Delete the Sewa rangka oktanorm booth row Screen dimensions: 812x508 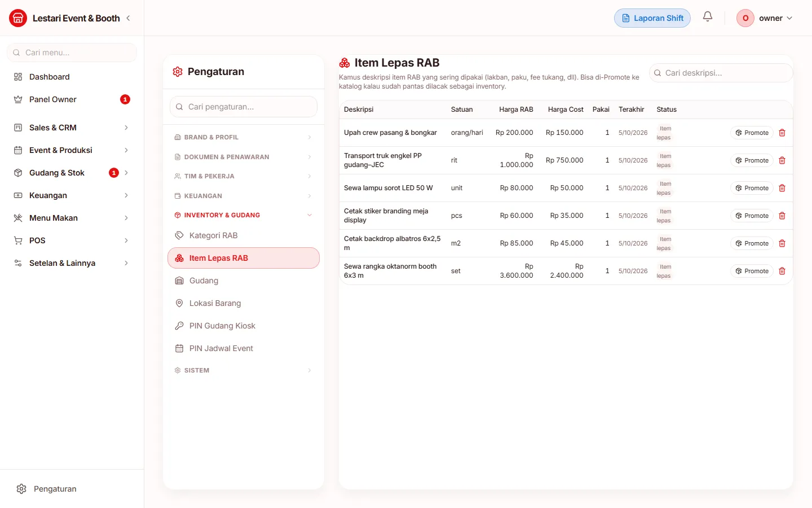click(782, 271)
